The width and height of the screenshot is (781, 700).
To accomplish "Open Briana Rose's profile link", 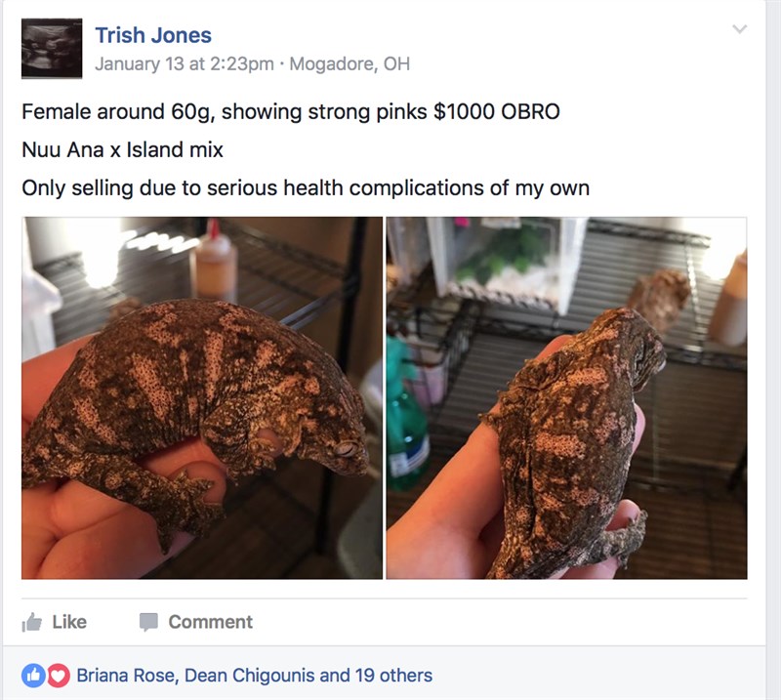I will tap(126, 676).
